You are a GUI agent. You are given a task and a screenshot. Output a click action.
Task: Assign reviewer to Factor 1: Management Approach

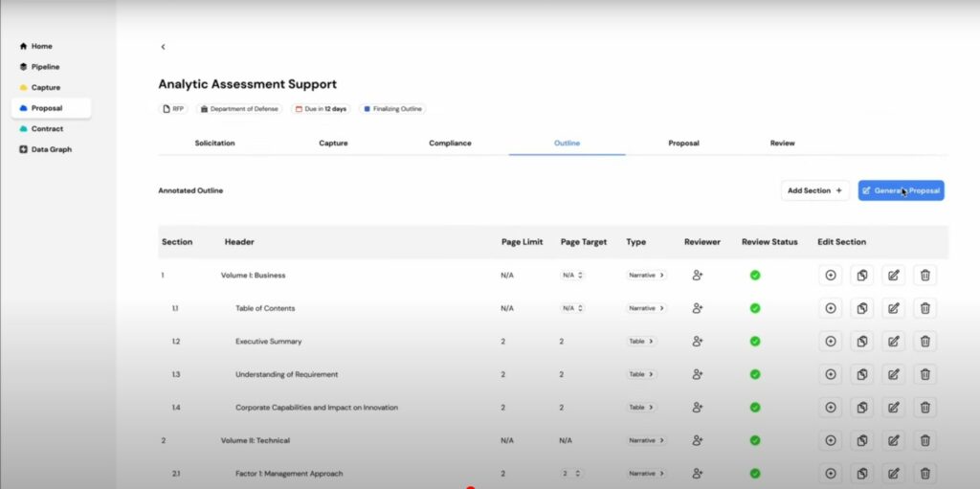698,474
